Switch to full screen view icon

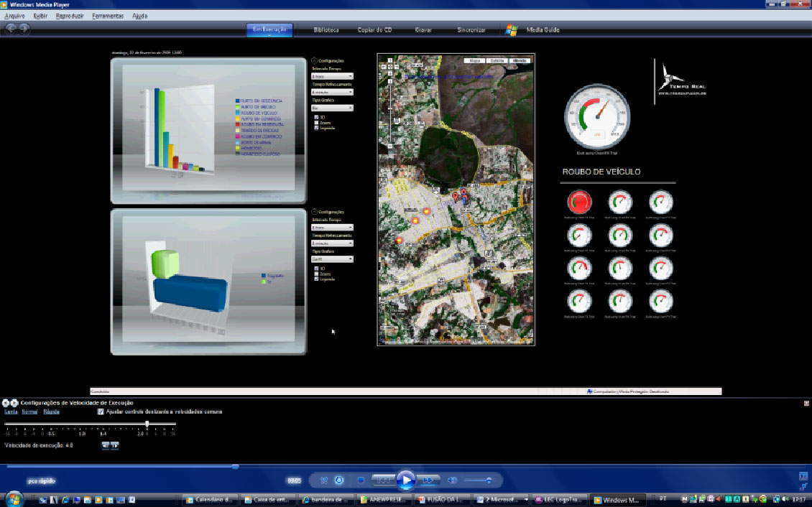pyautogui.click(x=803, y=476)
